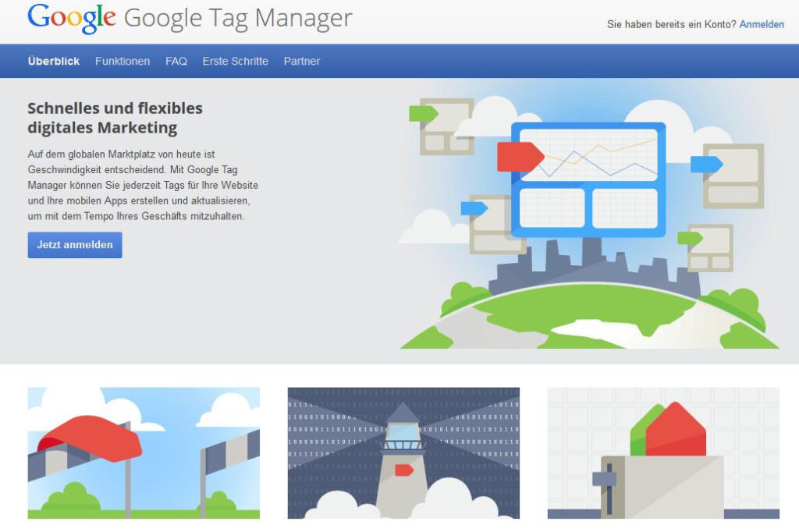
Task: Click the large red tag on the dashboard
Action: coord(519,156)
